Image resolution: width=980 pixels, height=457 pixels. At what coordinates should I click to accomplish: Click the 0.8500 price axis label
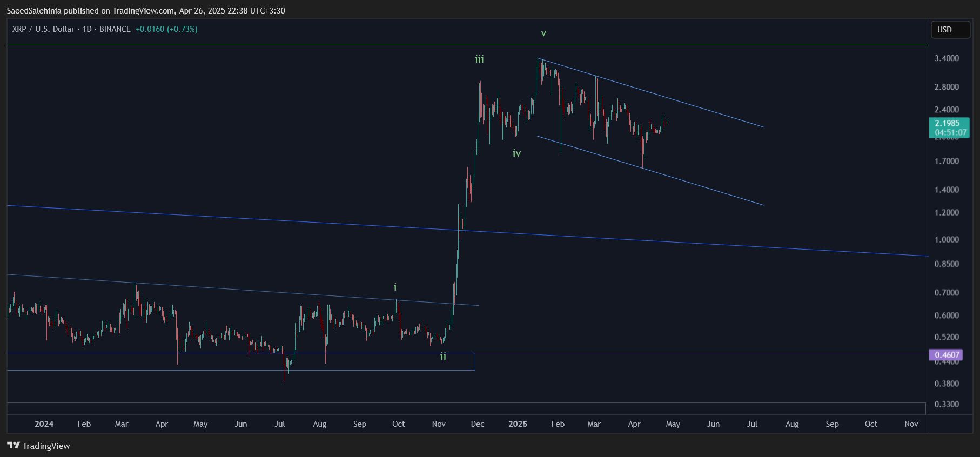947,264
